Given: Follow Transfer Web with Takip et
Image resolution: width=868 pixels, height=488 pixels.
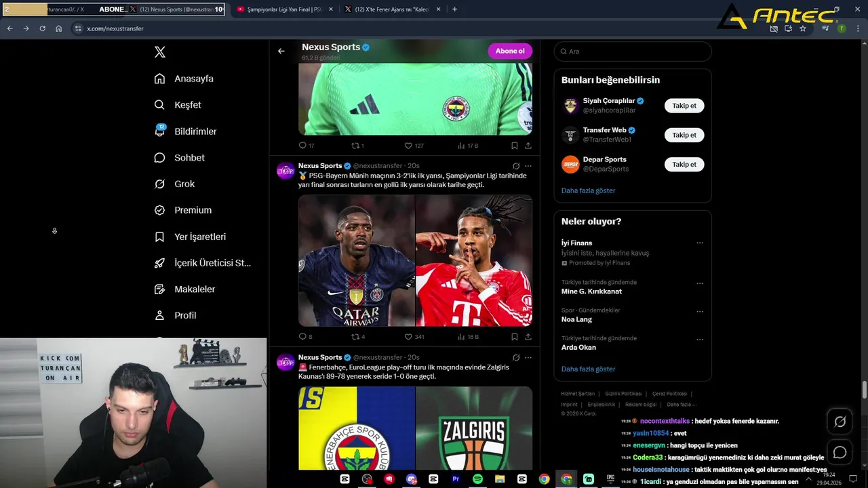Looking at the screenshot, I should coord(684,135).
